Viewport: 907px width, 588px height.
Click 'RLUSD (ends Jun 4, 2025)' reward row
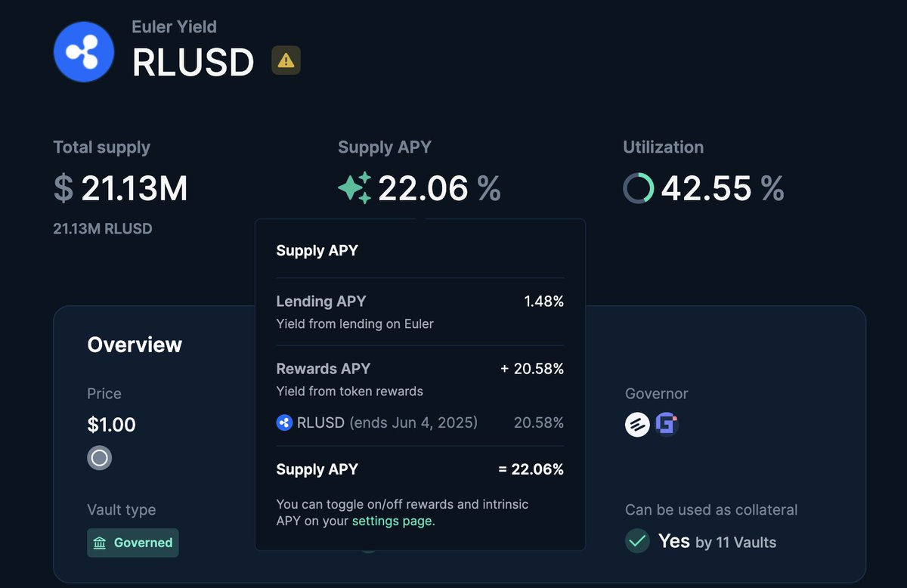[377, 422]
